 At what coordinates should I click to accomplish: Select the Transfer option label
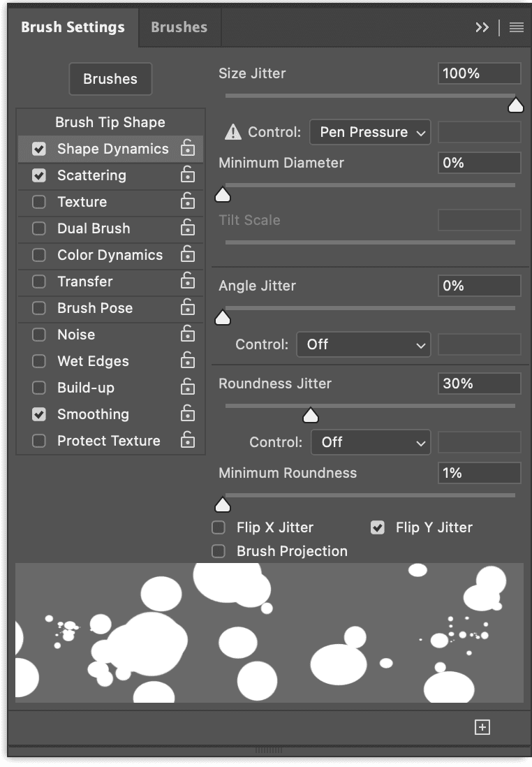(87, 282)
